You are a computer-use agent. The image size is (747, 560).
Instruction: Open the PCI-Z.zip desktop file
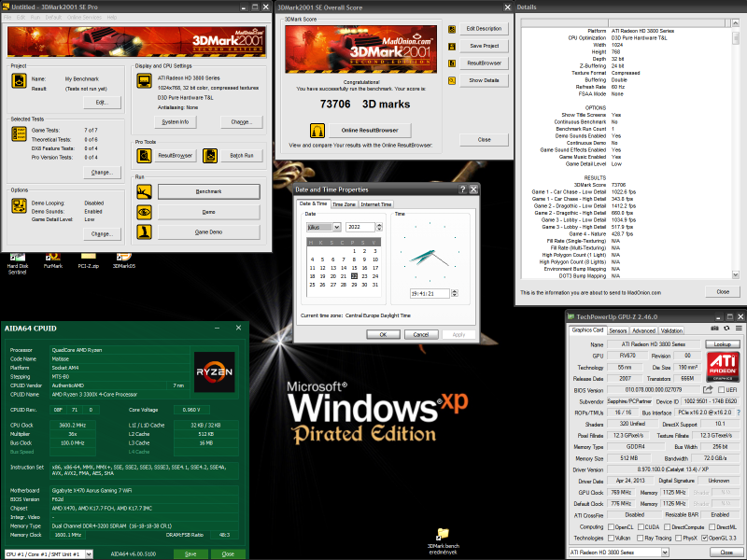(89, 261)
